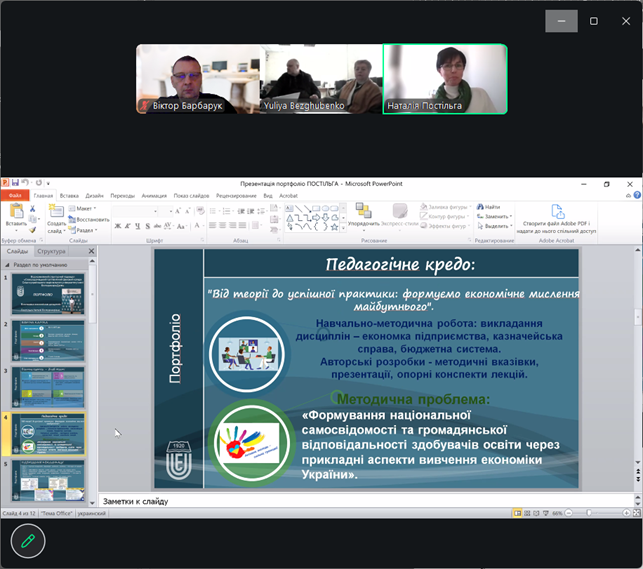Open the font name combo box
643x569 pixels.
click(x=136, y=211)
